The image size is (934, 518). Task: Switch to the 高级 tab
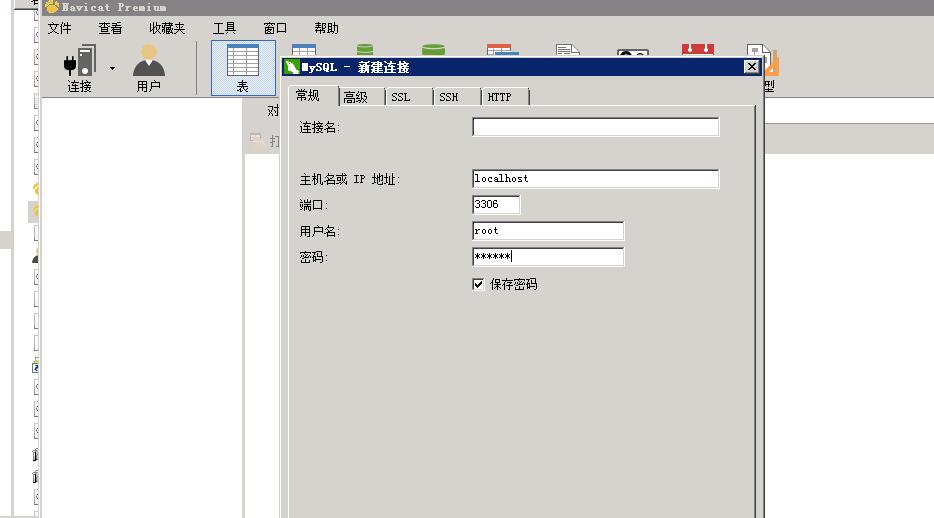coord(356,97)
